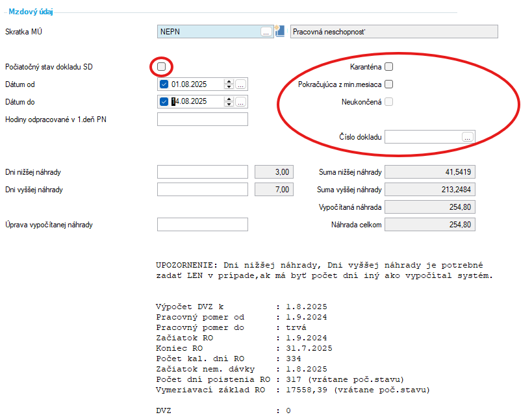Increase Dátum od with the up spinner arrow
532x417 pixels.
pos(228,82)
